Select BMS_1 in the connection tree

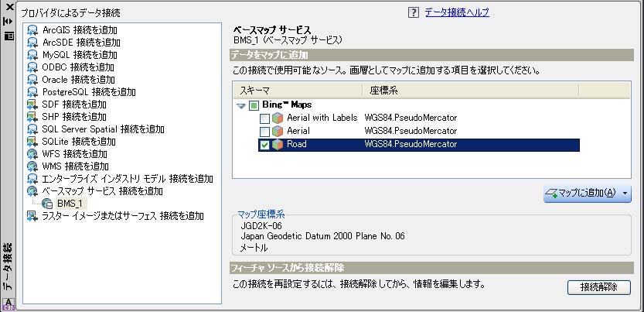pyautogui.click(x=70, y=204)
